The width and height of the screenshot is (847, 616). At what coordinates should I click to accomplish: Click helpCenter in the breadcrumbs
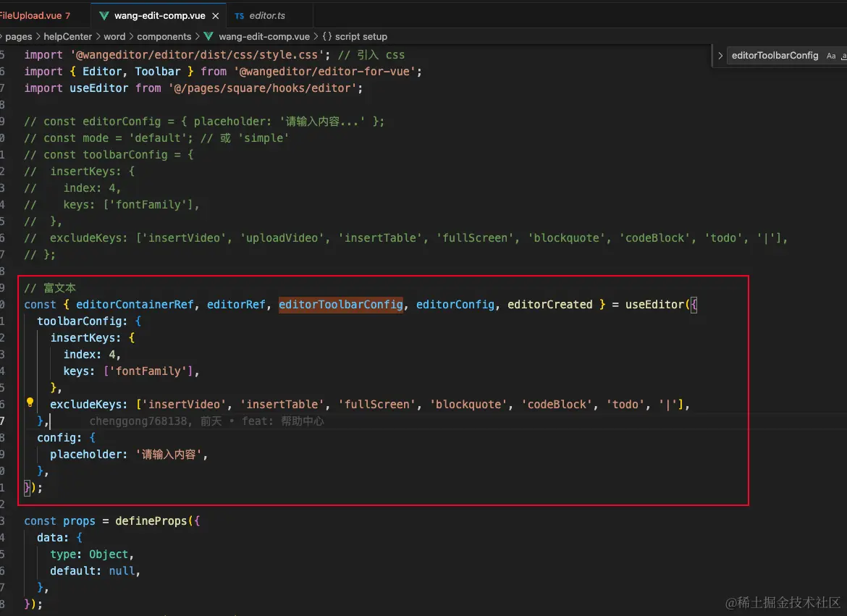[67, 36]
